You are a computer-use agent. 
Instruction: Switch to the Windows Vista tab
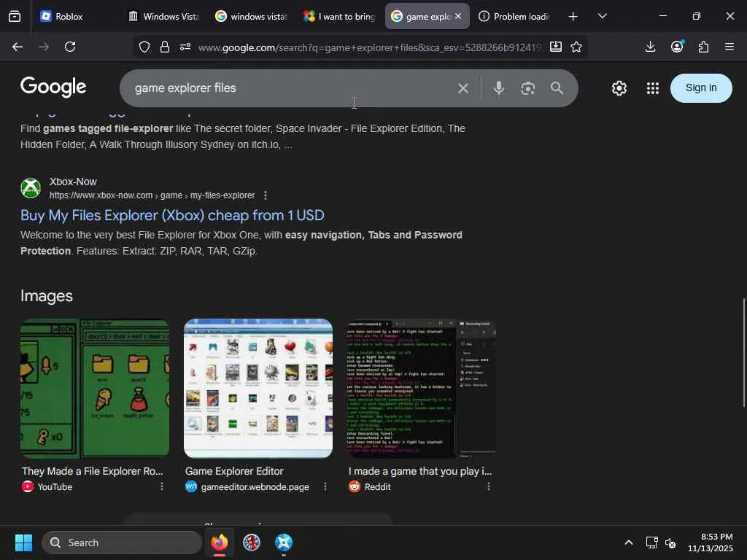tap(164, 17)
